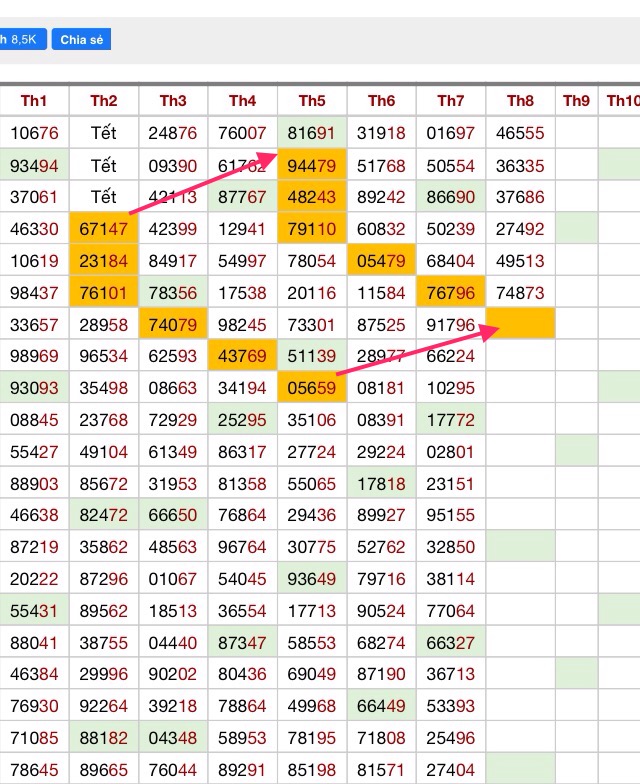Click cell 46555 in Th8 column
The image size is (640, 784).
tap(520, 133)
